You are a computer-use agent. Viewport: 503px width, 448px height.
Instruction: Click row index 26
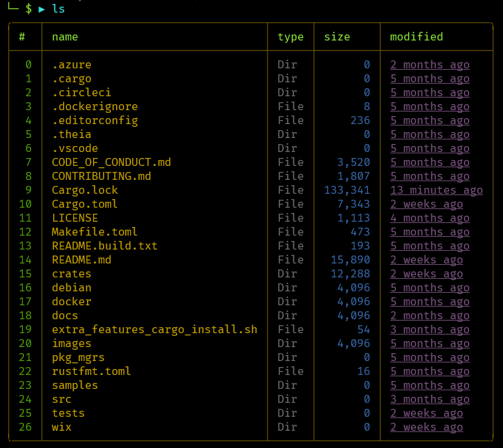pos(25,427)
